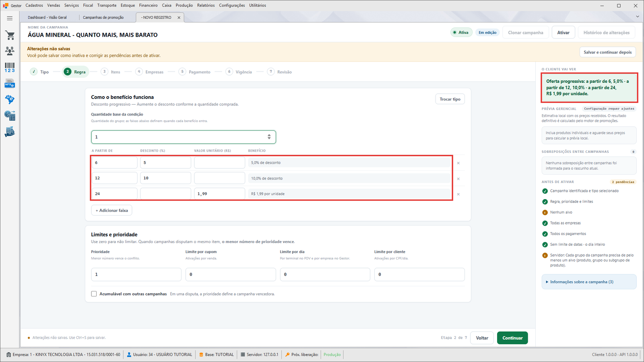Open the barcode products icon
Viewport: 644px width, 362px height.
(x=10, y=68)
